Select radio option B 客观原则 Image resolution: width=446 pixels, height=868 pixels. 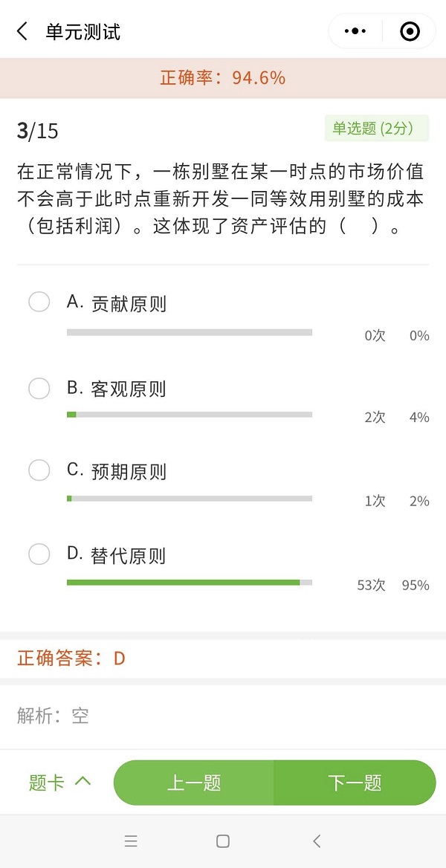click(x=39, y=388)
